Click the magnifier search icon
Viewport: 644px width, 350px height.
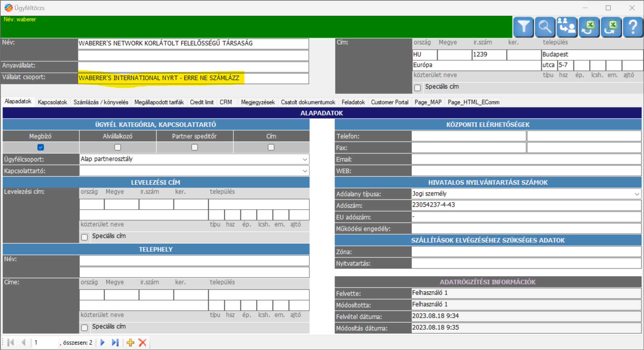tap(545, 27)
